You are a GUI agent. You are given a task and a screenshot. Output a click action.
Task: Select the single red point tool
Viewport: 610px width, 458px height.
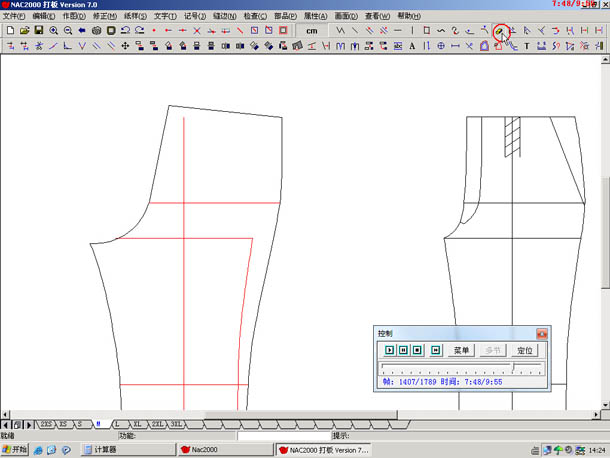(154, 30)
